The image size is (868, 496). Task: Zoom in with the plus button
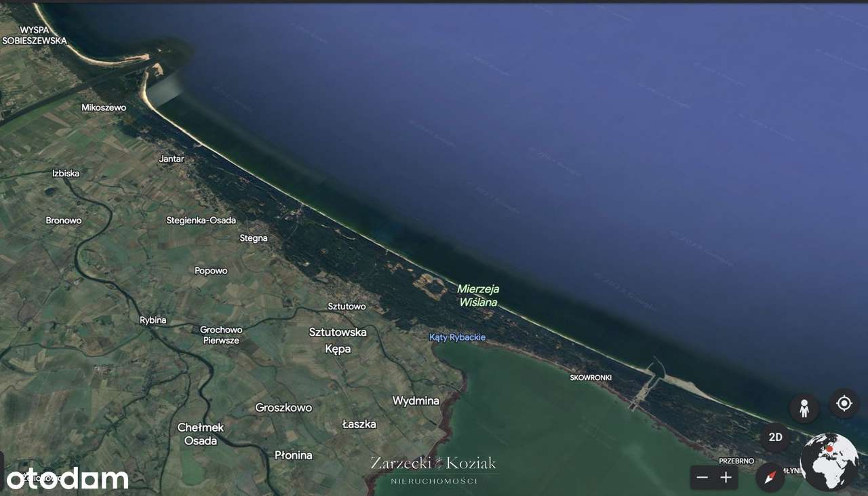[726, 478]
